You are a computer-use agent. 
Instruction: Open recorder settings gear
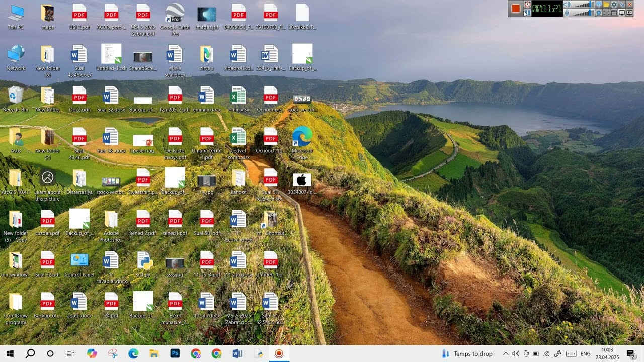click(614, 5)
